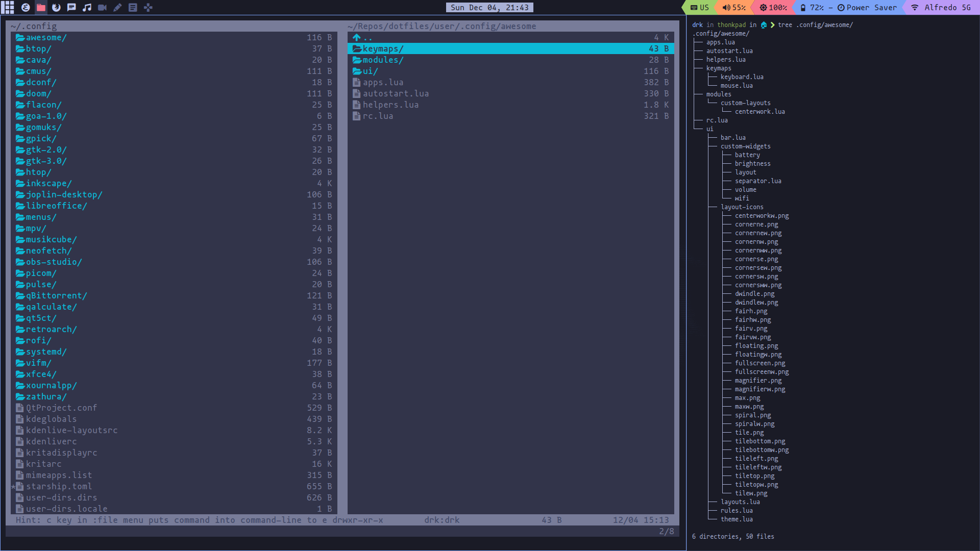The image size is (980, 551).
Task: Select the gtk-3.0/ folder row
Action: pos(174,161)
